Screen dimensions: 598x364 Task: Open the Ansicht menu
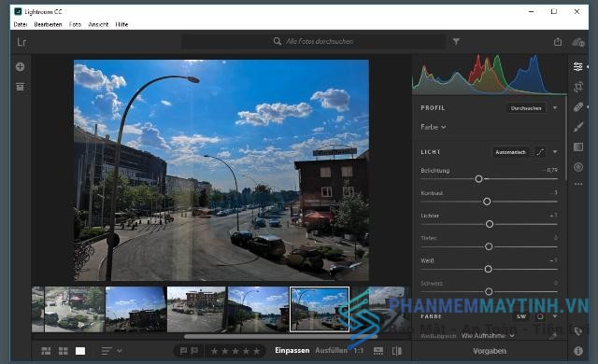pyautogui.click(x=98, y=24)
